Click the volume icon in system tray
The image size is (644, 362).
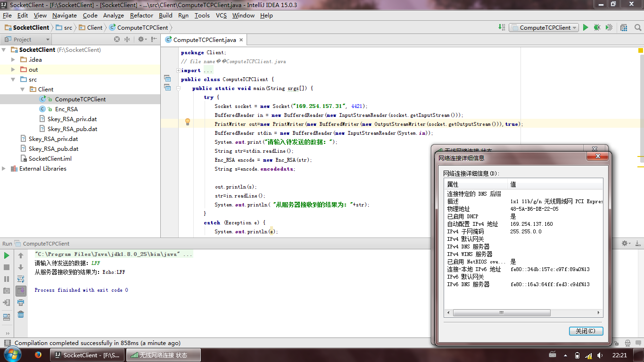pos(600,355)
